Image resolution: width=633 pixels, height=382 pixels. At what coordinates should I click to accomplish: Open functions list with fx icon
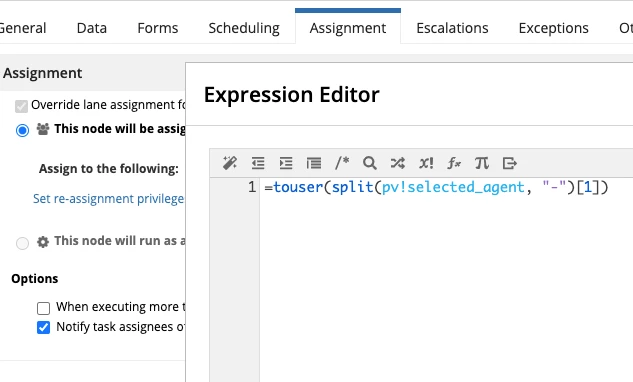tap(454, 163)
